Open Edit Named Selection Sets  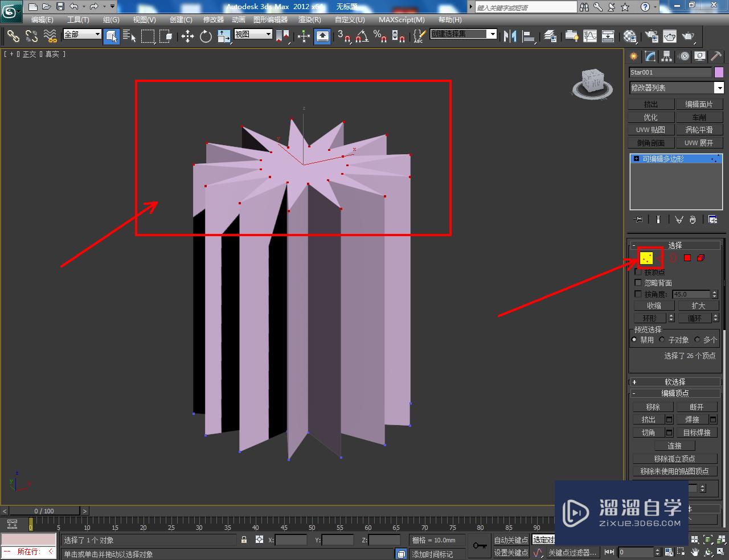419,36
